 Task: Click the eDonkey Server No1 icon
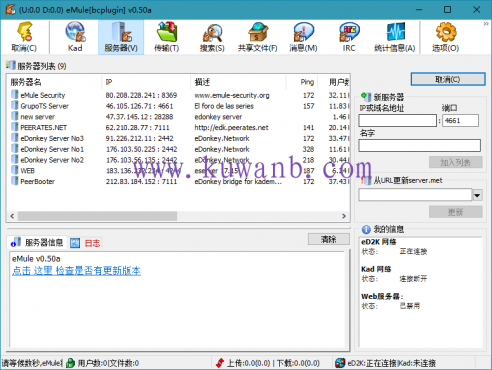(x=15, y=149)
